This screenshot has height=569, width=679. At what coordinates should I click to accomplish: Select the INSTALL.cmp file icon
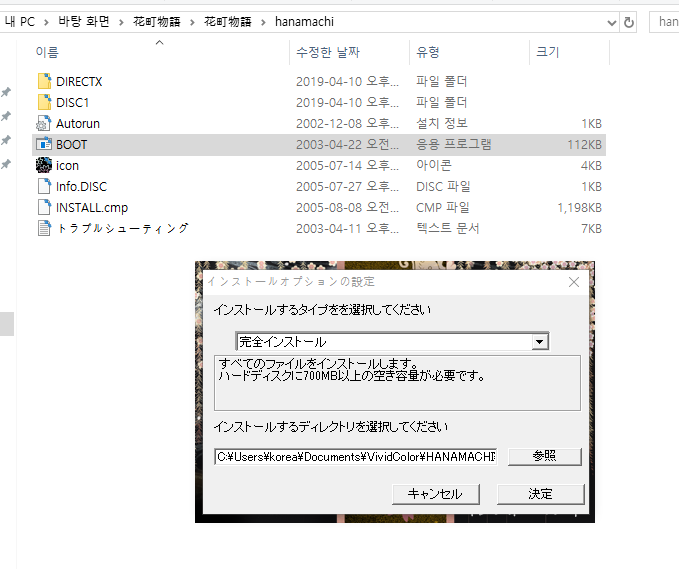click(x=44, y=207)
